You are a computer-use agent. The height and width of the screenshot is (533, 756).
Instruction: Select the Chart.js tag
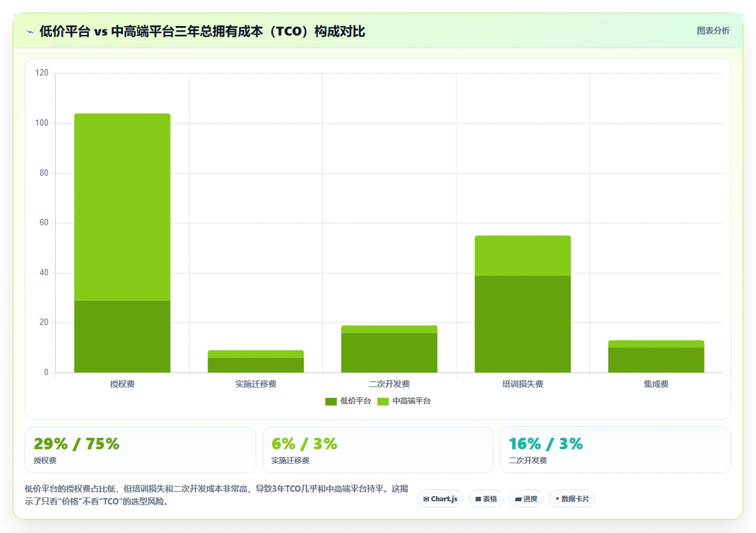point(440,499)
